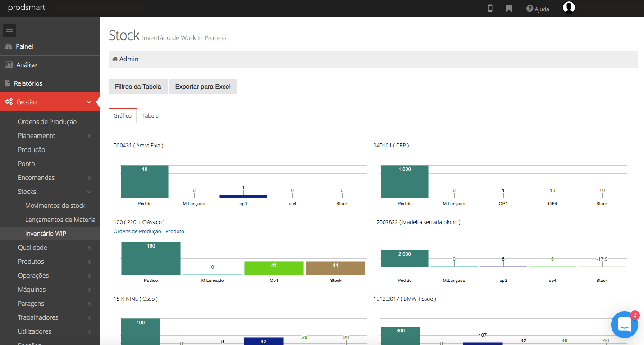Click Exportar para Excel button
Viewport: 644px width, 345px height.
203,87
